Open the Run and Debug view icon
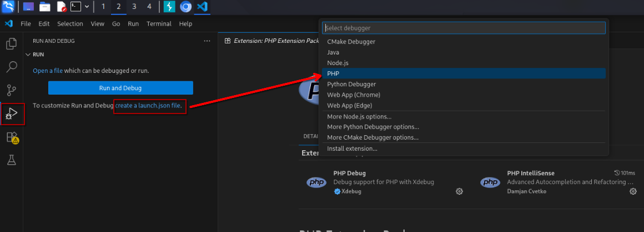The width and height of the screenshot is (644, 232). coord(12,114)
